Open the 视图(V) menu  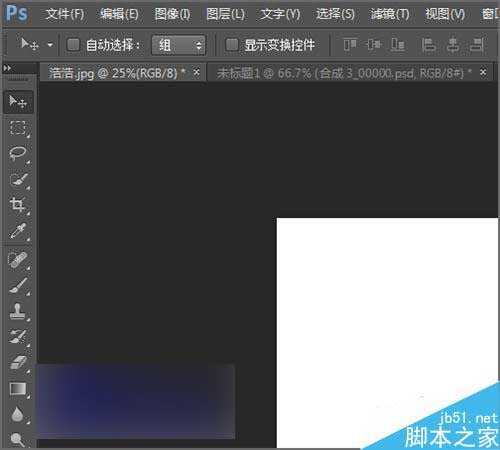(445, 14)
